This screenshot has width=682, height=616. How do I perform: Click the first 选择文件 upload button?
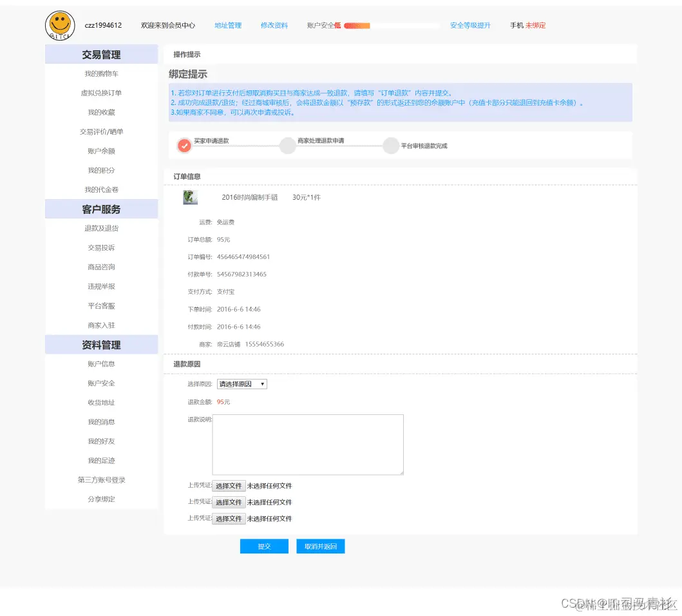[229, 485]
